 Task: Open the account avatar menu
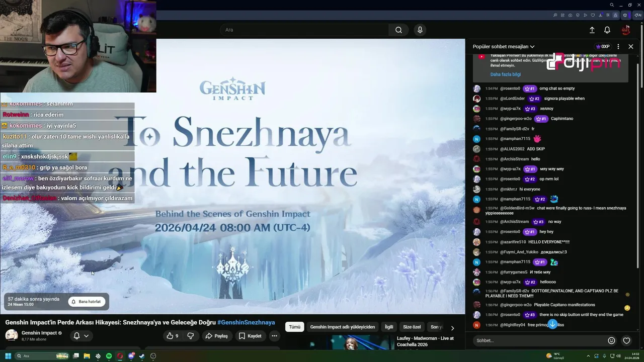(626, 30)
